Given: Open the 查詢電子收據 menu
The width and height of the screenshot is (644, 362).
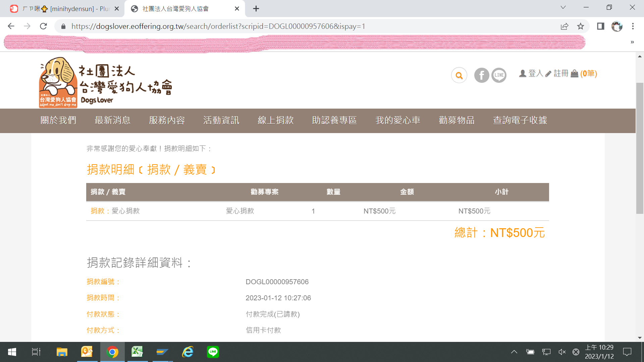Looking at the screenshot, I should (x=520, y=120).
